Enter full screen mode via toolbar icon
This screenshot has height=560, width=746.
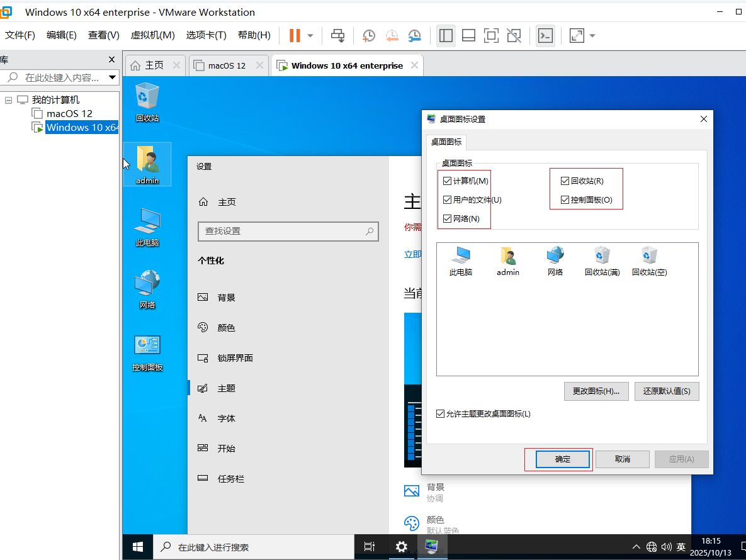(x=491, y=36)
